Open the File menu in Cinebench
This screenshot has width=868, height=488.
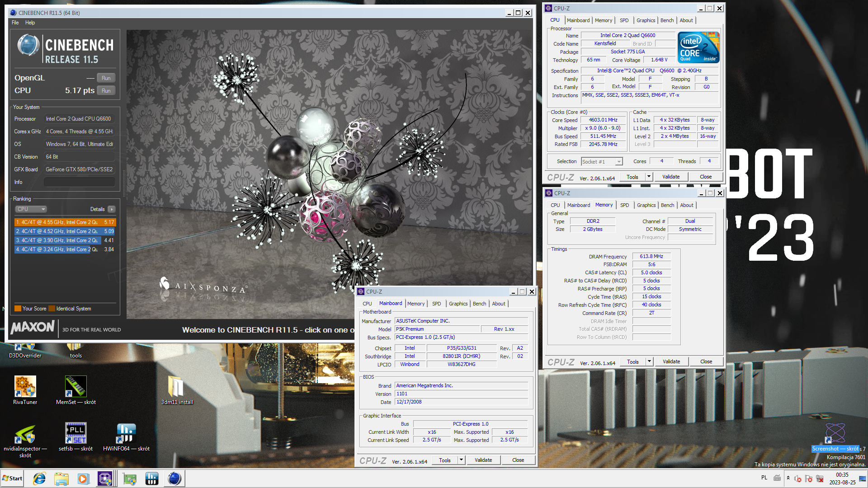coord(15,23)
